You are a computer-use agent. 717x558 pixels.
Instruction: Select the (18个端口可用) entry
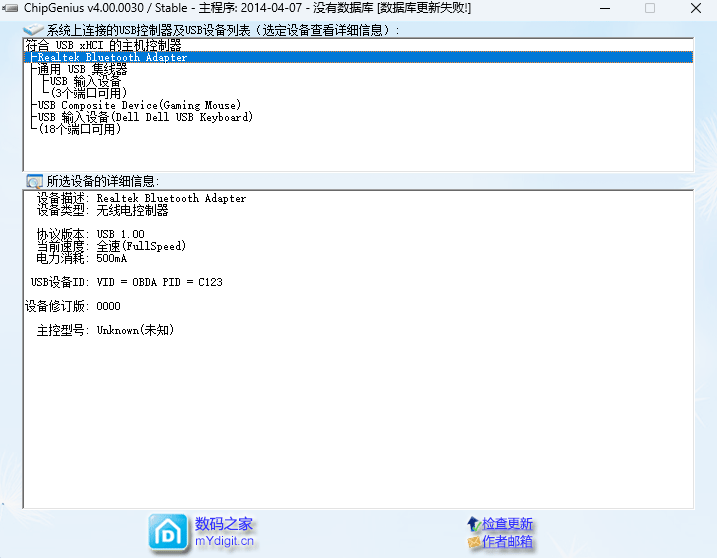point(80,129)
